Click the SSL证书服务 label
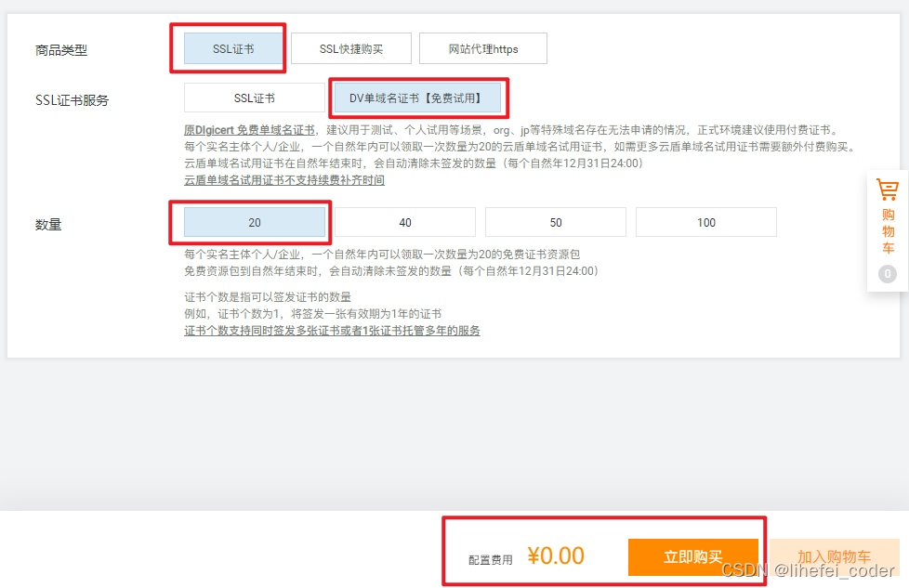 click(x=72, y=100)
